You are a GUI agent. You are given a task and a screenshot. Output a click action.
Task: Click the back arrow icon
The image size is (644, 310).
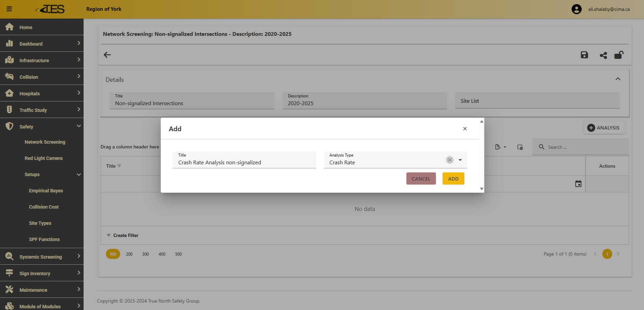[x=107, y=55]
